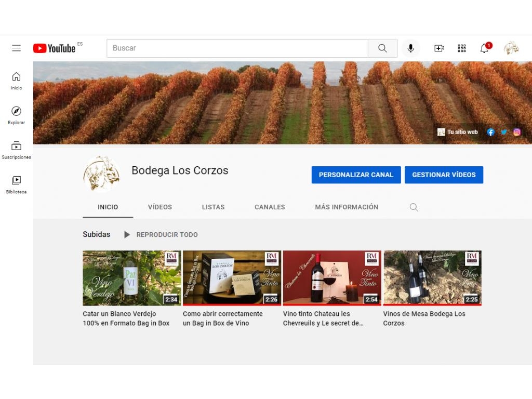
Task: Open the Vino Verdejo video thumbnail
Action: (131, 278)
